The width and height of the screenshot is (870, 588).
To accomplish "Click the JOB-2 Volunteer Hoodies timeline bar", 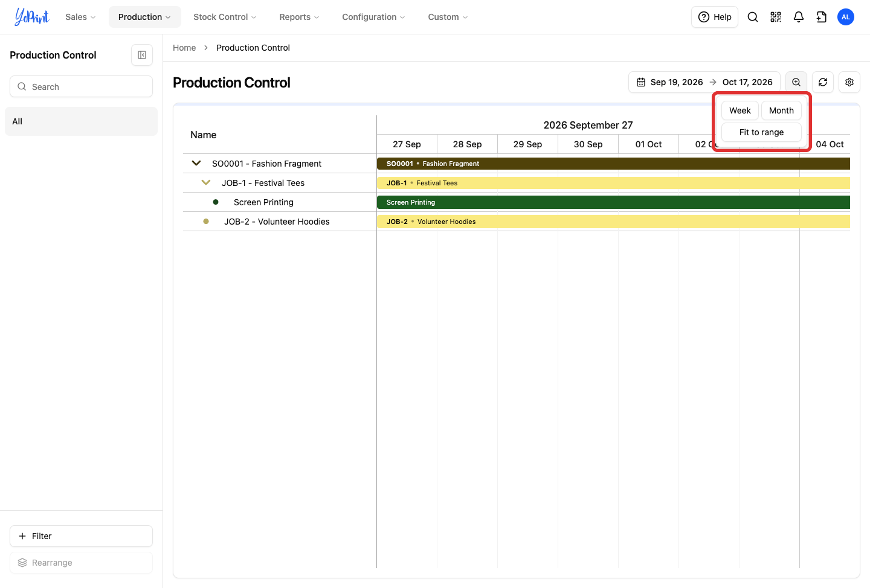I will [613, 222].
